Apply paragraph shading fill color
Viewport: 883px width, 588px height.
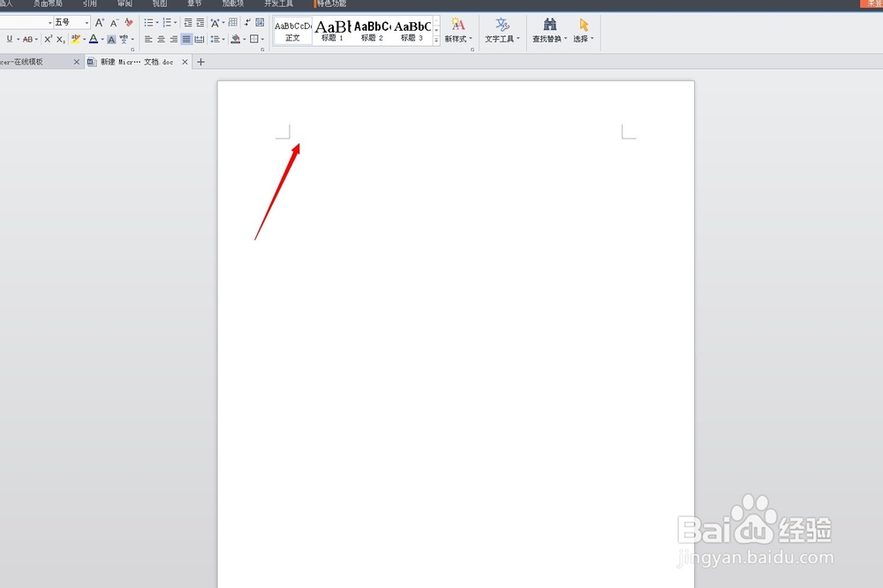236,39
